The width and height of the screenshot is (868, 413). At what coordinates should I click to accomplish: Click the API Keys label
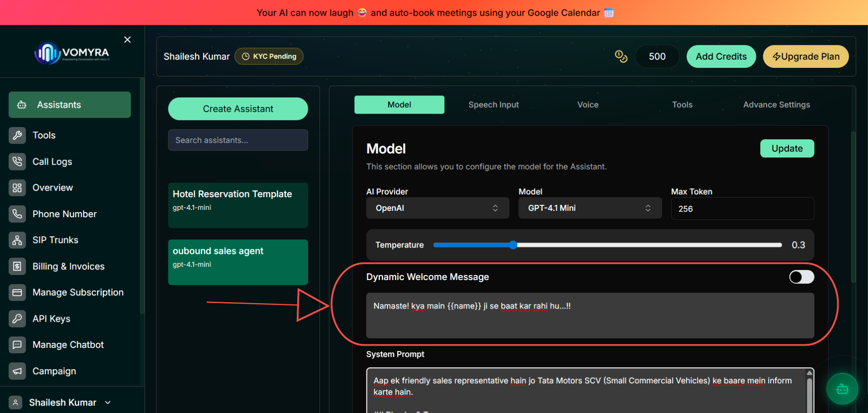point(51,319)
